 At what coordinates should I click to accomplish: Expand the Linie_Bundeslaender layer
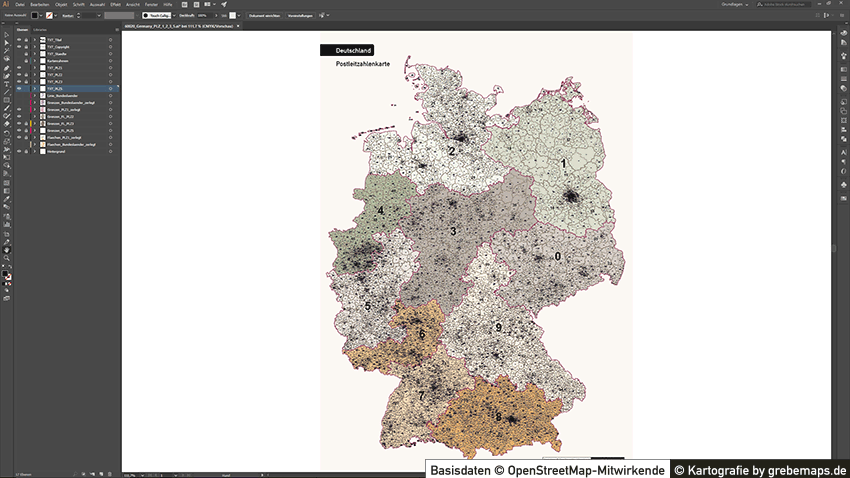coord(34,95)
